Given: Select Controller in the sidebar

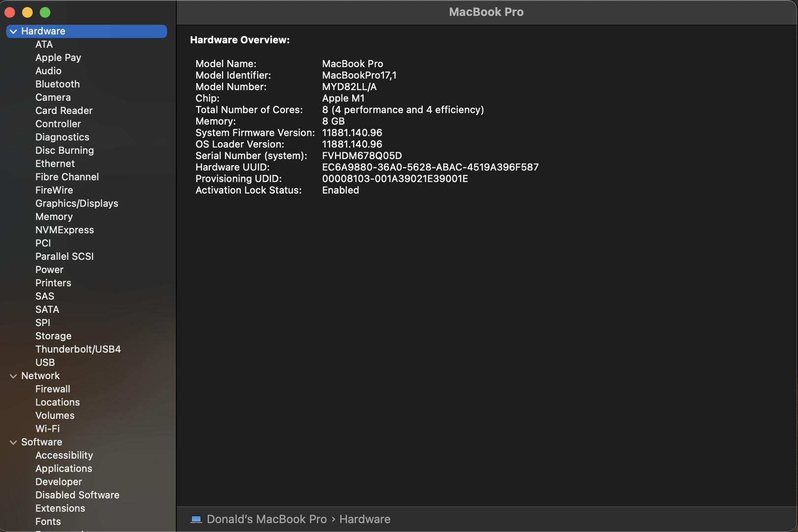Looking at the screenshot, I should click(58, 124).
